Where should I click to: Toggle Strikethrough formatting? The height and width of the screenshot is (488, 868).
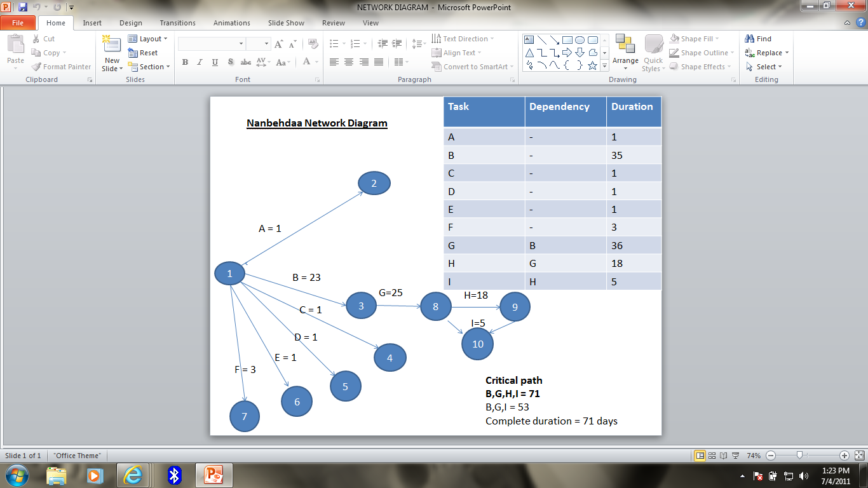coord(245,62)
